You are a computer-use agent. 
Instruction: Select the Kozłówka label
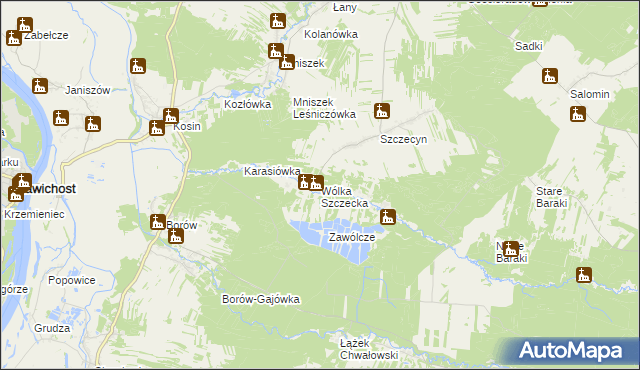click(248, 104)
